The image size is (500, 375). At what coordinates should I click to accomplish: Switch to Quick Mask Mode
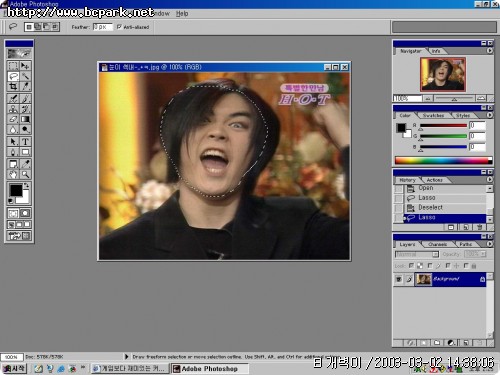[x=25, y=213]
